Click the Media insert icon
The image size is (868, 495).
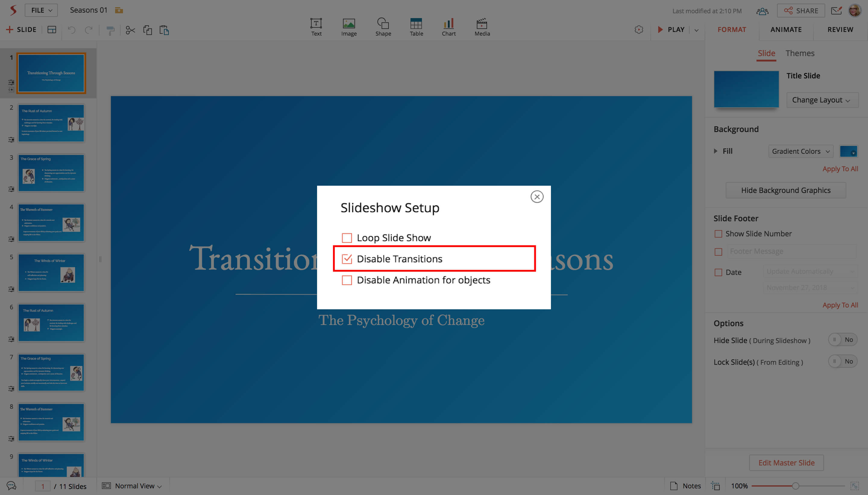coord(482,27)
